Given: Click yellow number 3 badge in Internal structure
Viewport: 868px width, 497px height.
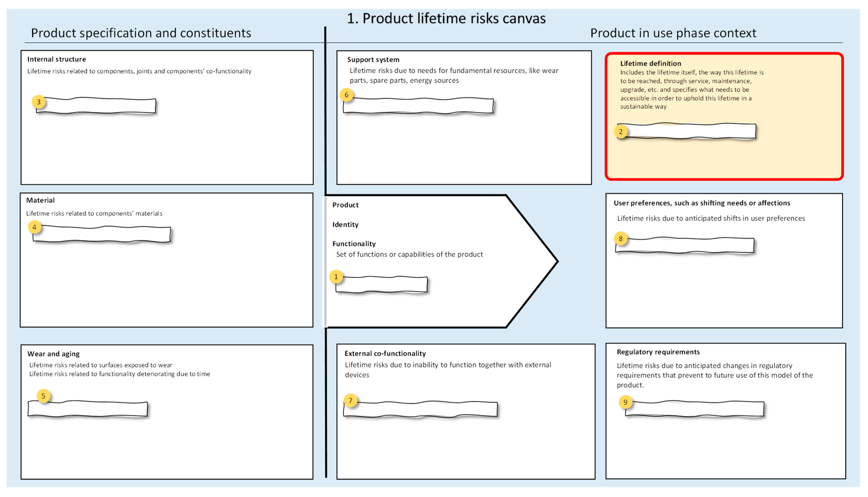Looking at the screenshot, I should click(39, 102).
